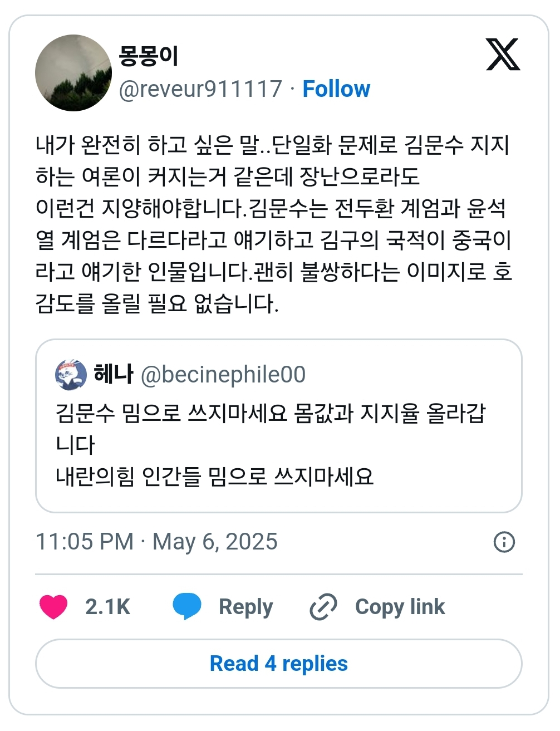This screenshot has width=560, height=731.
Task: Open the 몽몽이 display name link
Action: point(149,55)
